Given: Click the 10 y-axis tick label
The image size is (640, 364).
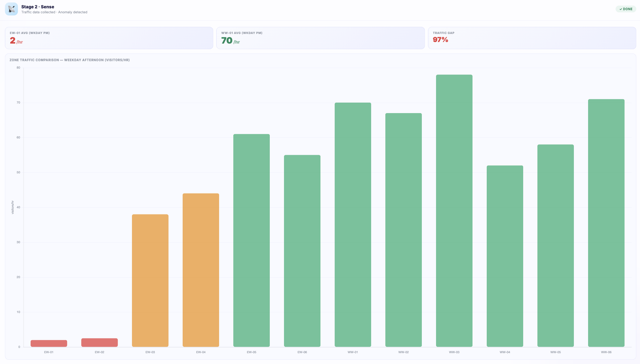Looking at the screenshot, I should (x=19, y=312).
